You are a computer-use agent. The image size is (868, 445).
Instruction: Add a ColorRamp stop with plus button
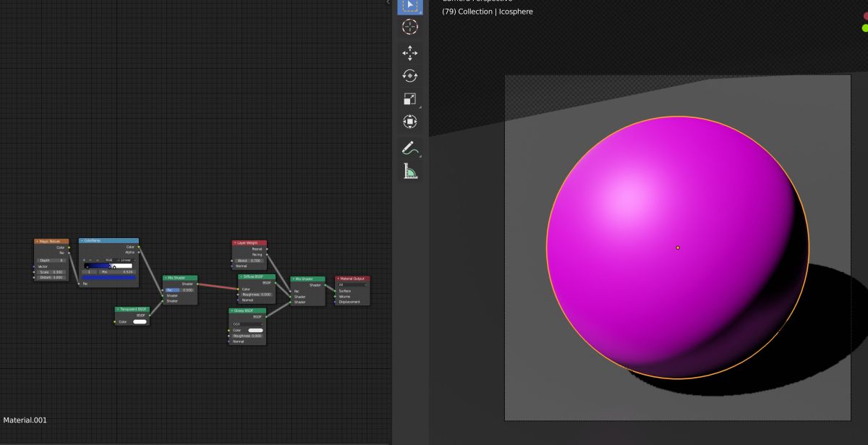(84, 260)
